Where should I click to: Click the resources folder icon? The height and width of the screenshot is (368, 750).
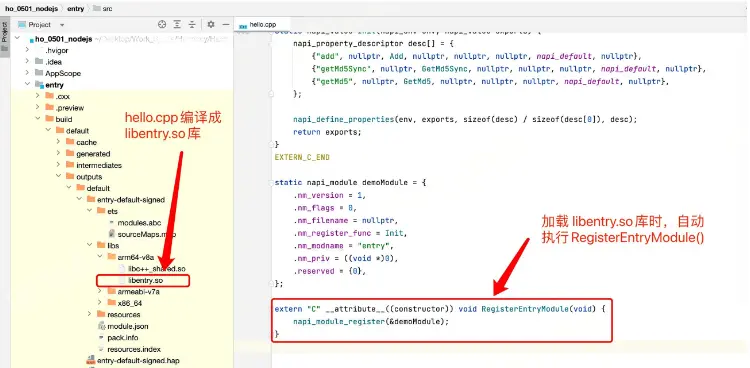coord(100,314)
